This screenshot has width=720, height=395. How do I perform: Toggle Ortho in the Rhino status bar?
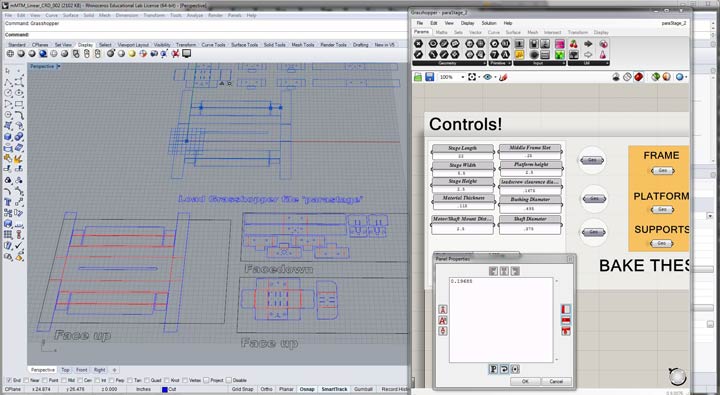pyautogui.click(x=266, y=389)
